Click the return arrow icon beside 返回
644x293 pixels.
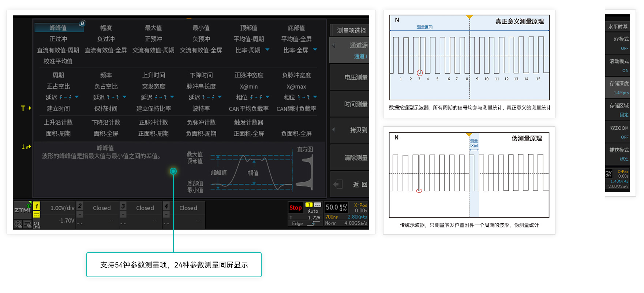338,184
